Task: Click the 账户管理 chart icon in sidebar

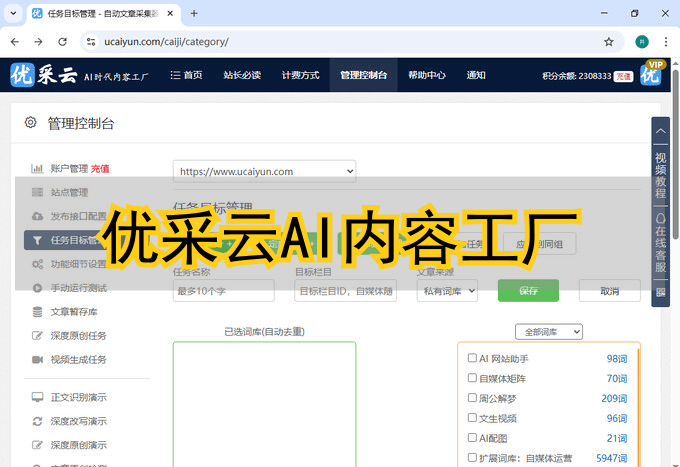Action: tap(37, 168)
